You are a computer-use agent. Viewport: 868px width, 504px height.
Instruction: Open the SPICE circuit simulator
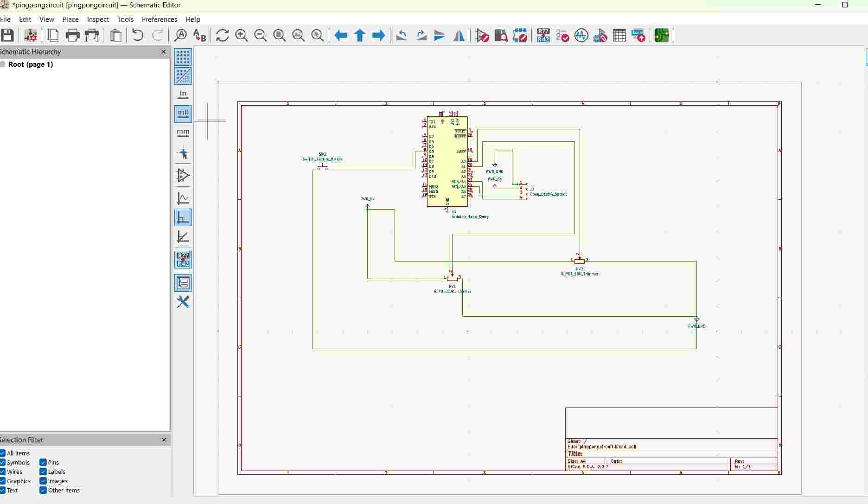point(581,35)
